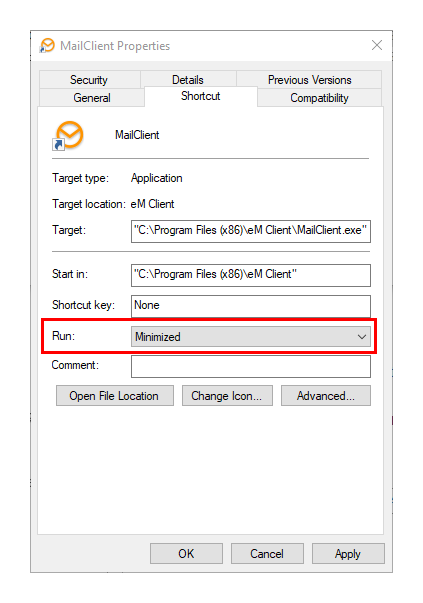Screen dimensions: 423x603
Task: Open the Previous Versions tab
Action: coord(310,80)
